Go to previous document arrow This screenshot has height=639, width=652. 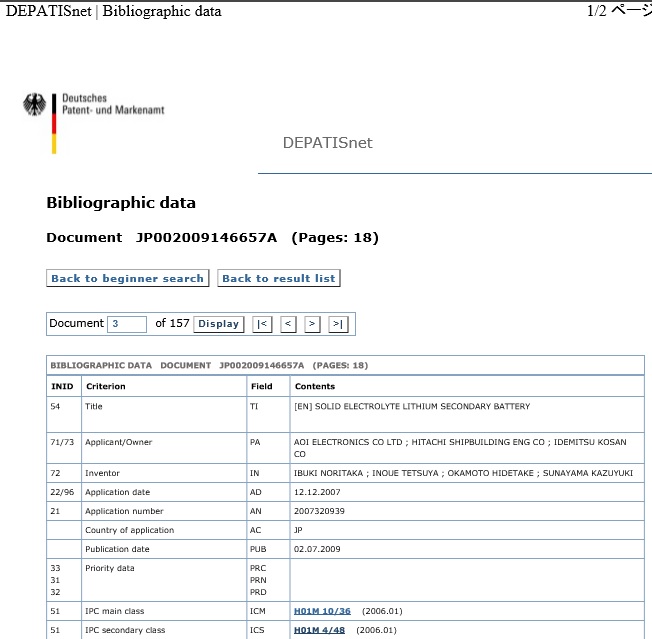tap(288, 324)
